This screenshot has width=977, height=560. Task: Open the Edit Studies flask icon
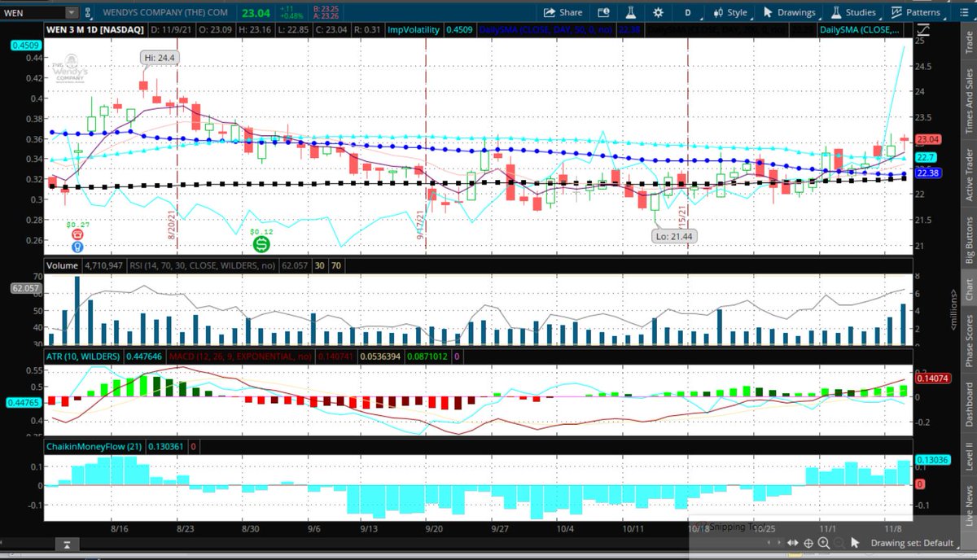[x=630, y=12]
